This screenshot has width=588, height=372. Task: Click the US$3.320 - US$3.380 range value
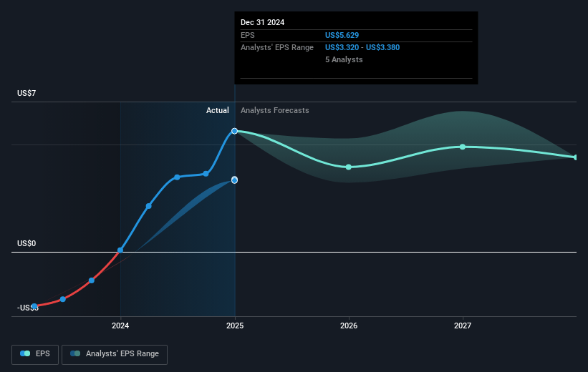(362, 48)
